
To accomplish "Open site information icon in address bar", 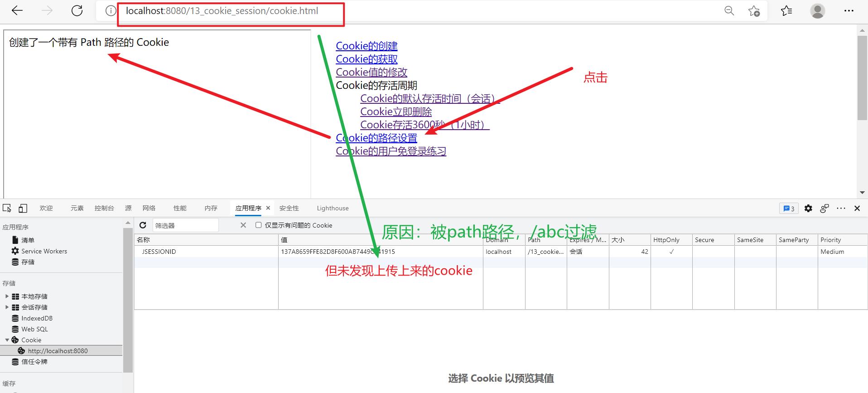I will tap(111, 11).
